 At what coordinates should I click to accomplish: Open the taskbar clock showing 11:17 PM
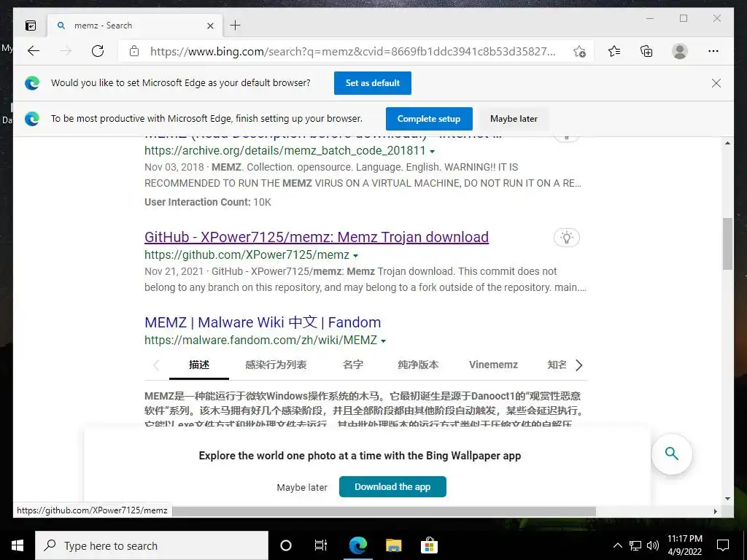point(684,545)
